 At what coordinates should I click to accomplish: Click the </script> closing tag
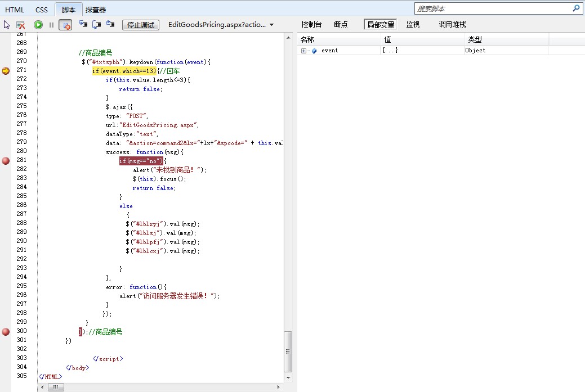pyautogui.click(x=108, y=359)
